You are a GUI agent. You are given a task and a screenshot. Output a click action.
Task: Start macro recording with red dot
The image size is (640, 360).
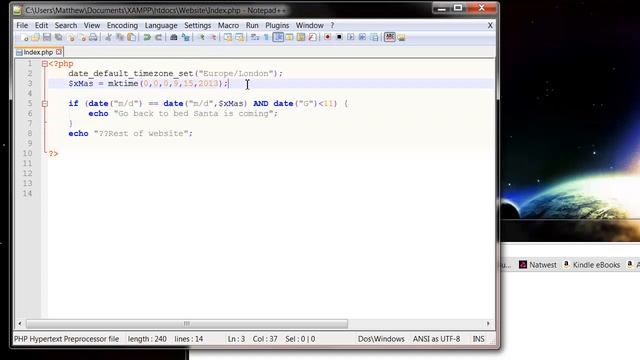(327, 38)
